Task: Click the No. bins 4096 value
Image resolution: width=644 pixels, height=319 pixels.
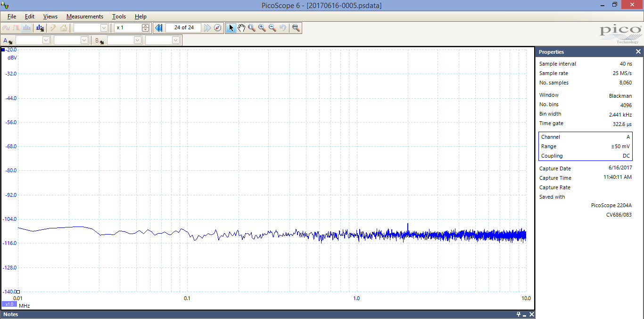Action: point(626,105)
